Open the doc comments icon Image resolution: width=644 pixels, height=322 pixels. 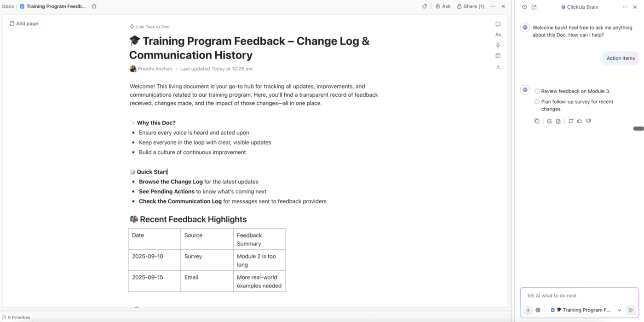coord(498,24)
